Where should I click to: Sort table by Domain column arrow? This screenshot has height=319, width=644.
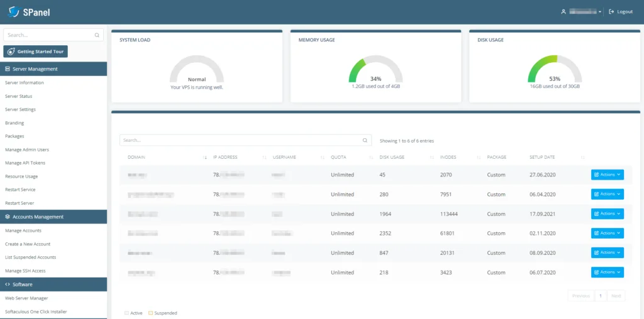click(205, 157)
